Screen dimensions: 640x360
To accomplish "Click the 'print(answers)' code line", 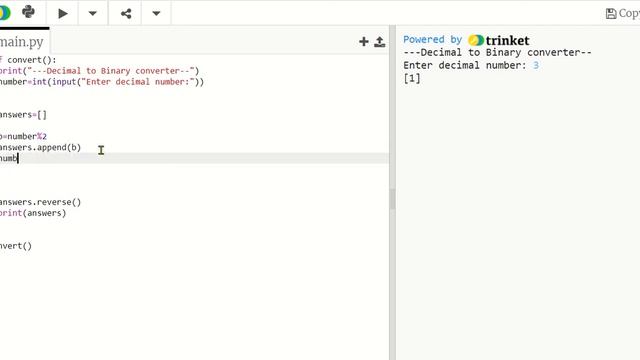I will [33, 213].
